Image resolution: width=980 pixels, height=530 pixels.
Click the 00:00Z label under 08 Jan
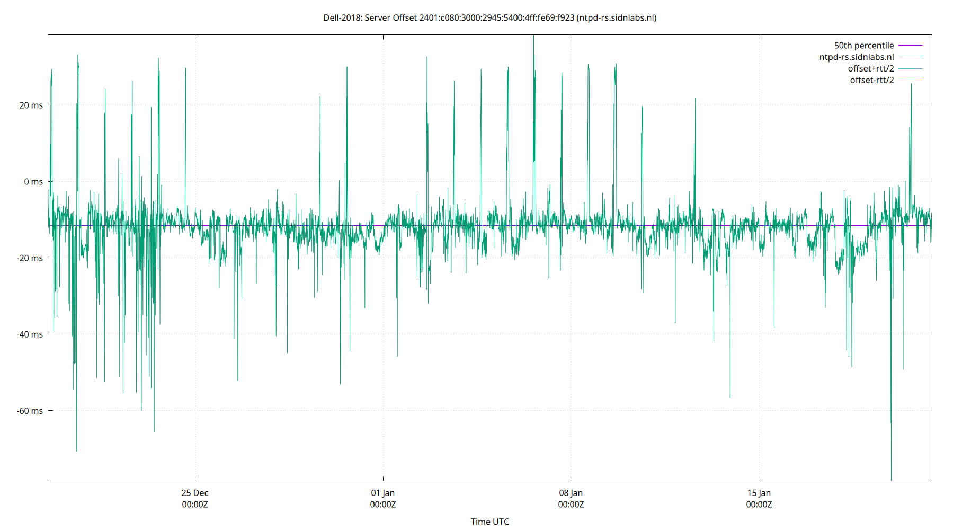[x=571, y=505]
